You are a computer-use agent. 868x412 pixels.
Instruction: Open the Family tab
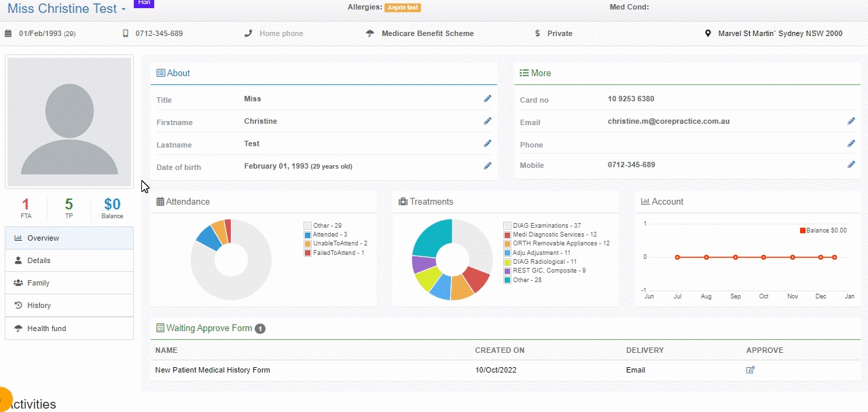69,283
